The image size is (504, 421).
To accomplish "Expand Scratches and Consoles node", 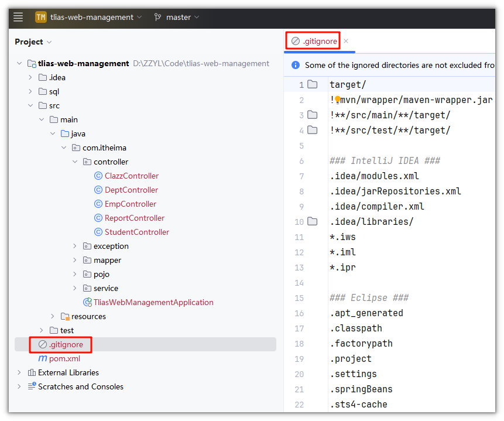I will tap(19, 386).
